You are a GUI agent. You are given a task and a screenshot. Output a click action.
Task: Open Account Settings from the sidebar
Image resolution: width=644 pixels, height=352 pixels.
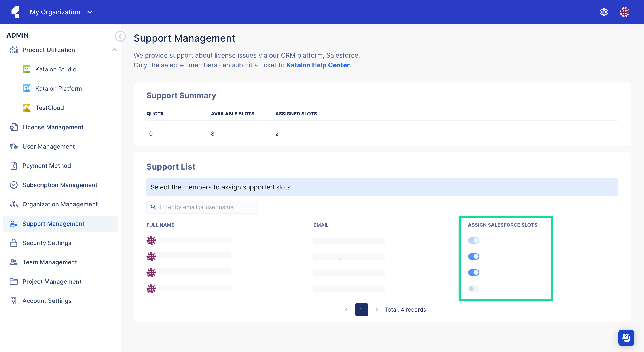coord(47,301)
